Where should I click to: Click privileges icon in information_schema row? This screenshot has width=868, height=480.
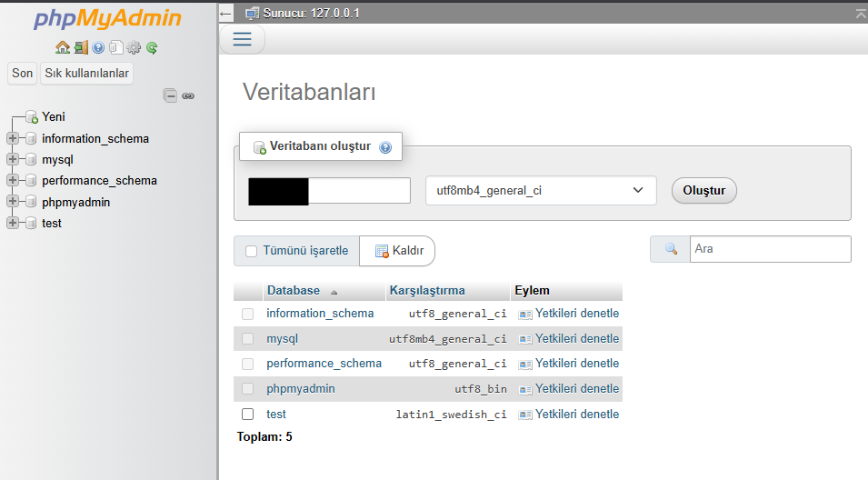524,315
